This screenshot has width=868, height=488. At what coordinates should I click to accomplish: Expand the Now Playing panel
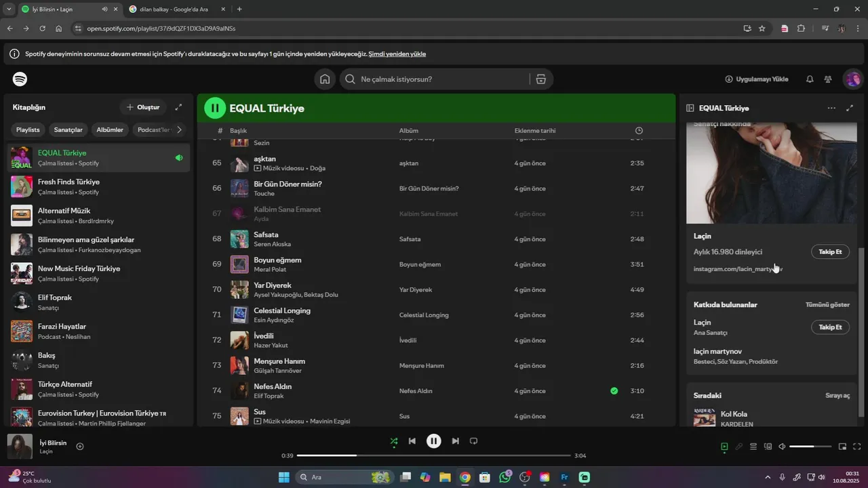coord(850,108)
